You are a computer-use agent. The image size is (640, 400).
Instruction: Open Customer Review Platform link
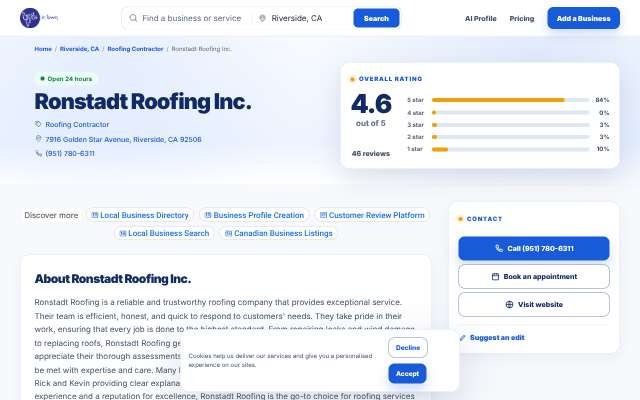coord(372,215)
